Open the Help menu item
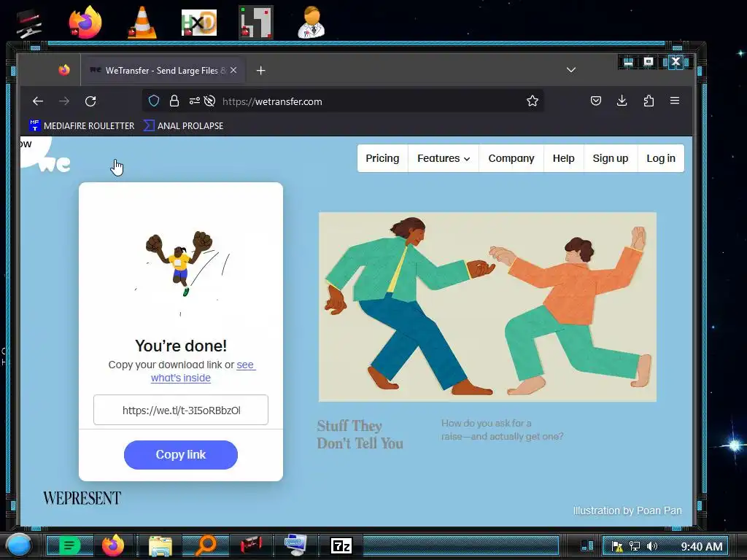747x560 pixels. 564,158
